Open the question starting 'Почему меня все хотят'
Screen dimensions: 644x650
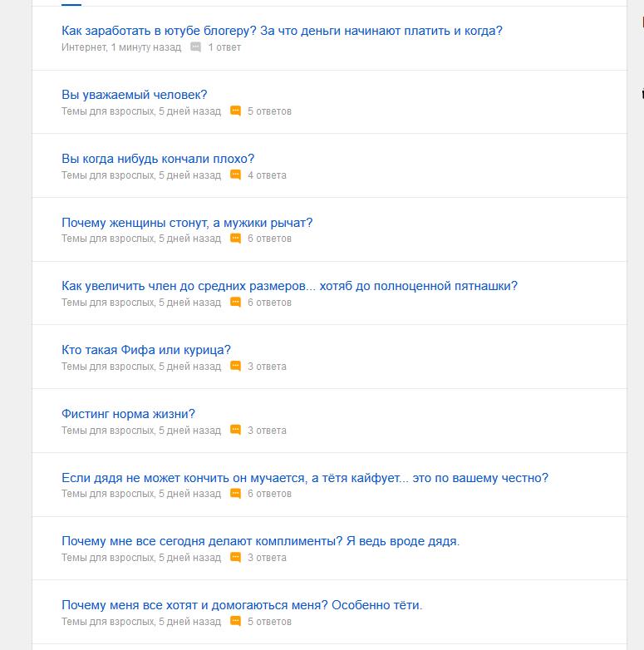click(x=242, y=605)
